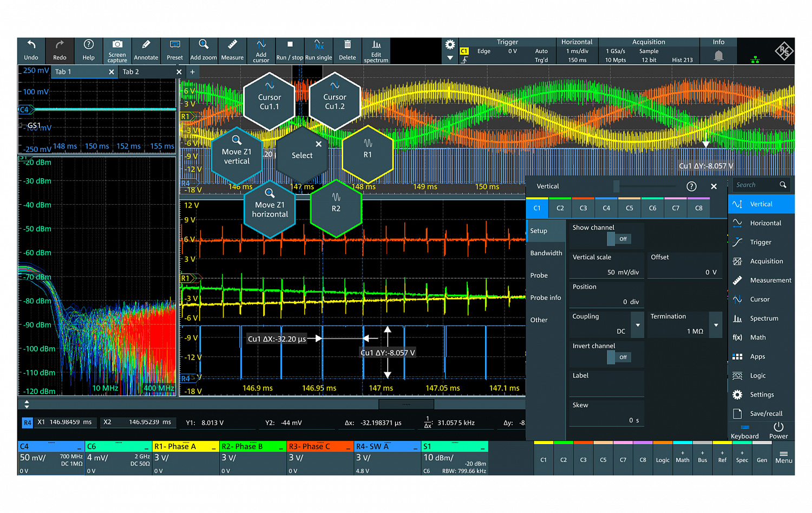Open Horizontal in side menu
The height and width of the screenshot is (513, 812).
coord(761,223)
